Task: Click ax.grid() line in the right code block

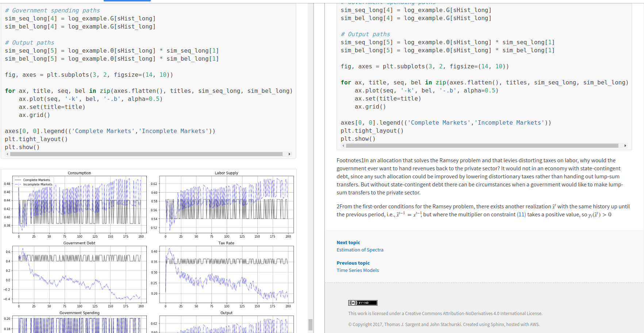Action: point(370,107)
